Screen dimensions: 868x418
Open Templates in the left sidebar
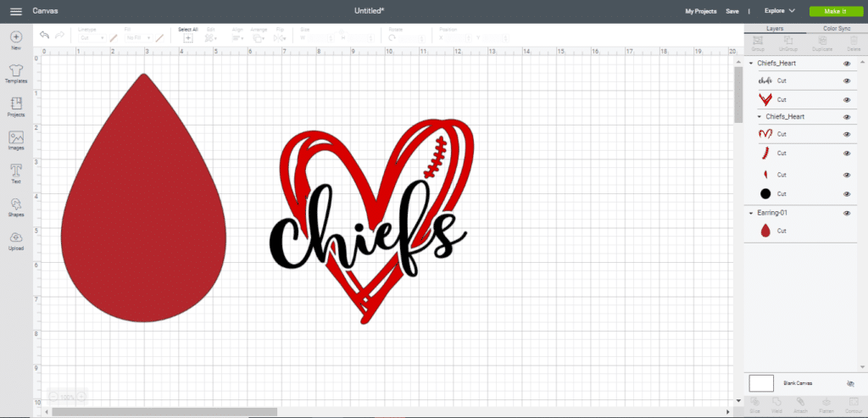pos(16,74)
